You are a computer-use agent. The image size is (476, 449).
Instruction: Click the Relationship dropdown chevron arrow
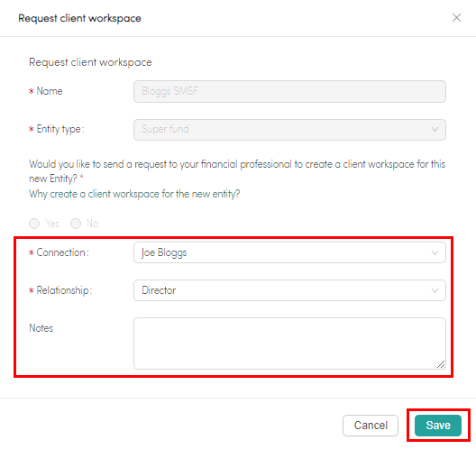coord(435,291)
